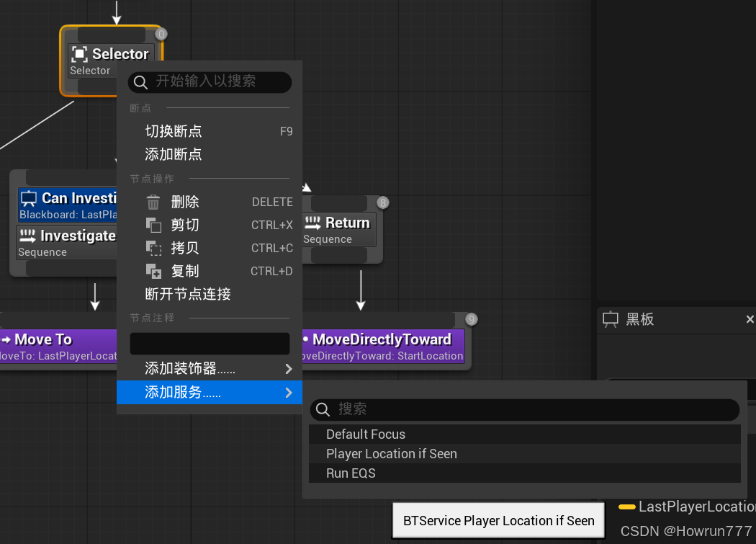Select the Selector node title
The height and width of the screenshot is (544, 756).
[120, 54]
